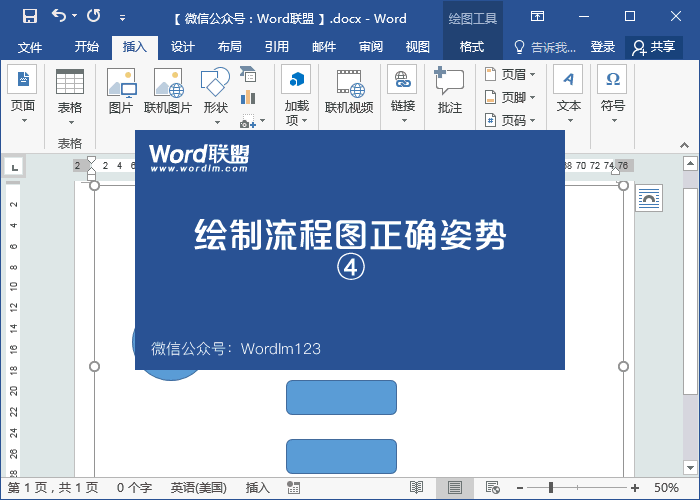Click page count 第 1 页，共 1 页
Screen dimensions: 700x500
pyautogui.click(x=53, y=488)
